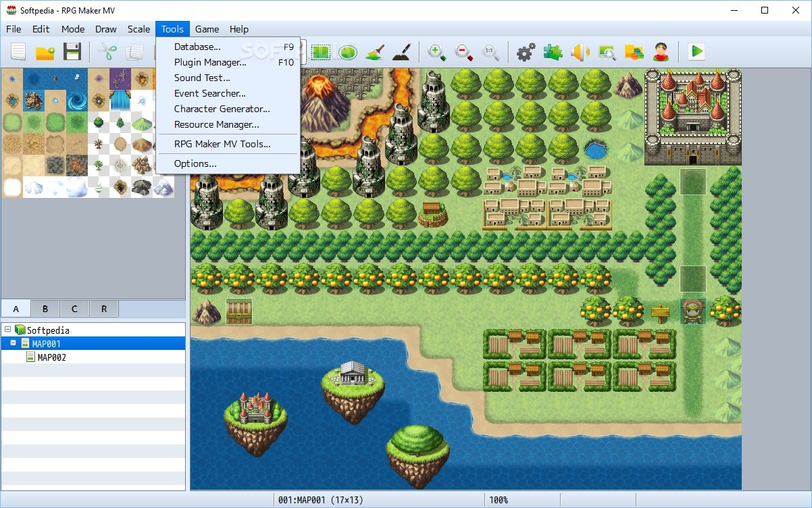Click the Zoom In magnifier icon
The width and height of the screenshot is (812, 508).
(436, 52)
